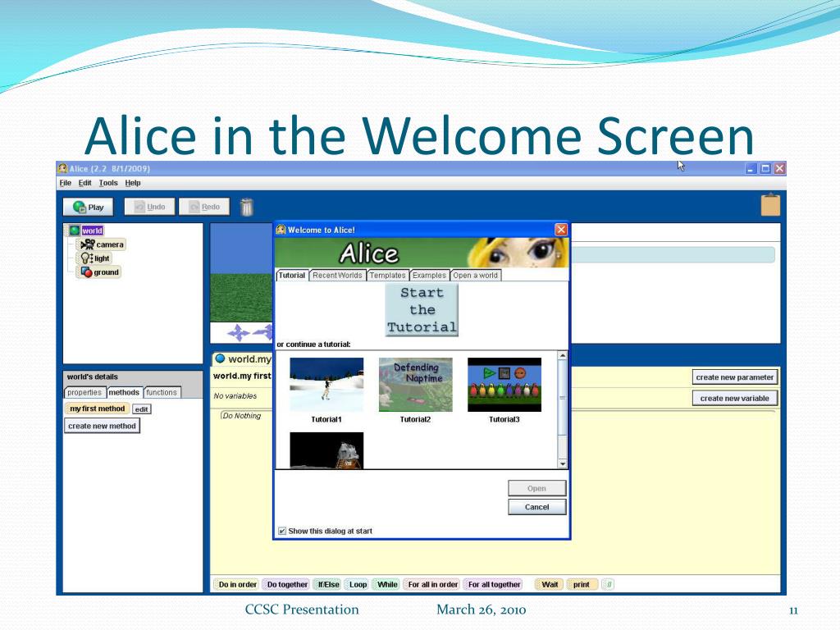This screenshot has width=840, height=630.
Task: Close the Welcome to Alice dialog
Action: (561, 230)
